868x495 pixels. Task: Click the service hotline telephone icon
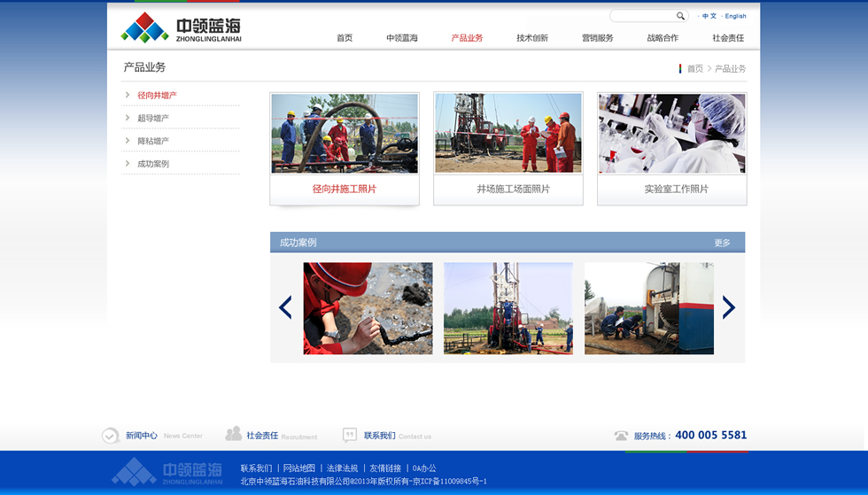[x=621, y=436]
